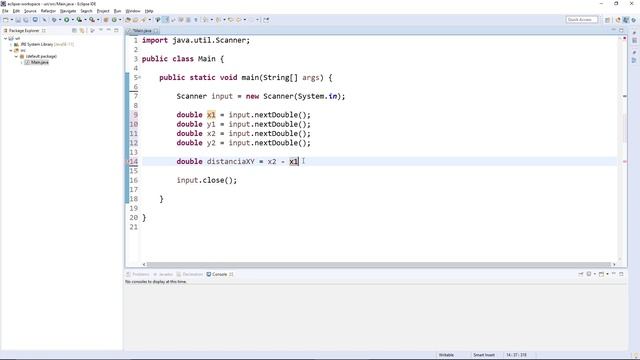This screenshot has width=640, height=360.
Task: Click the Smart Insert status entry
Action: 484,355
